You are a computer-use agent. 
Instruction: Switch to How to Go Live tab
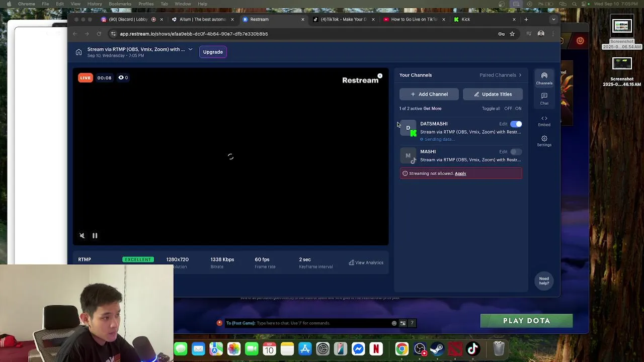pos(414,19)
